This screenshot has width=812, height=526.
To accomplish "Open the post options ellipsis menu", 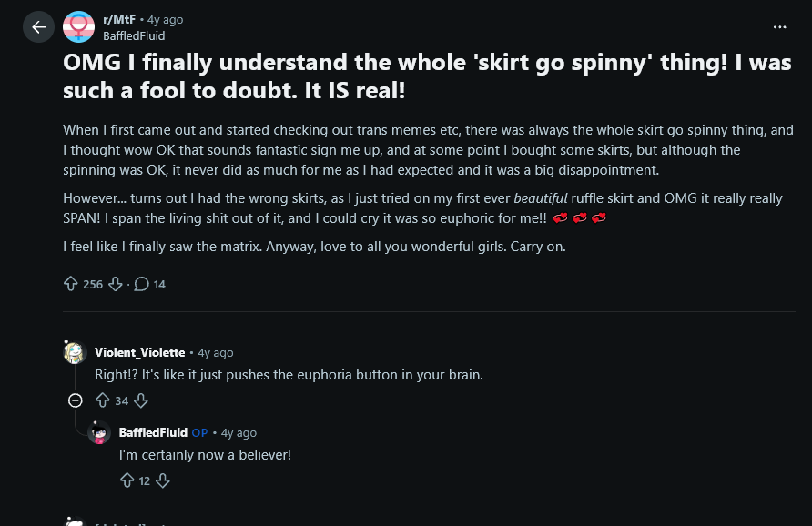I will [779, 27].
